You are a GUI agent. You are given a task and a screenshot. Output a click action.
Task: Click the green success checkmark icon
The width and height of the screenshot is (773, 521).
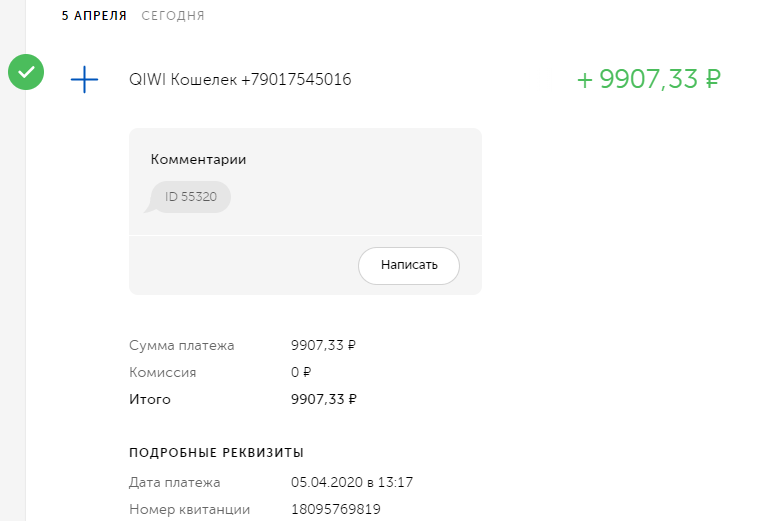click(x=26, y=72)
